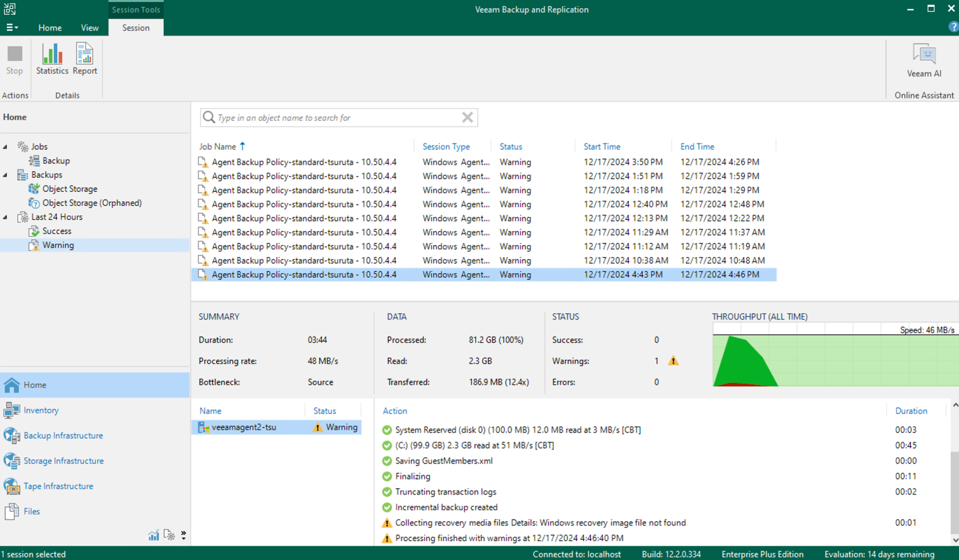Click the navigation pane chart icon
This screenshot has height=560, width=959.
coord(154,535)
